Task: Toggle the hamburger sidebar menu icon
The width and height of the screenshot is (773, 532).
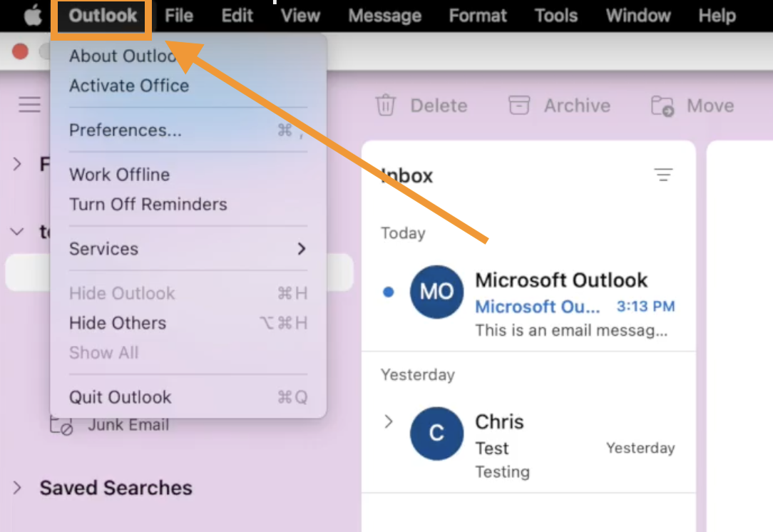Action: [x=29, y=105]
